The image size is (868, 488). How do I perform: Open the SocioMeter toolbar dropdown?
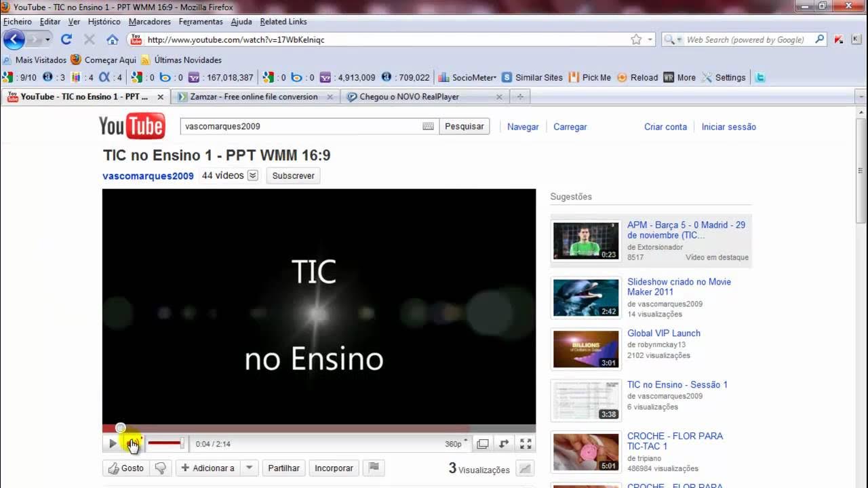[x=468, y=77]
